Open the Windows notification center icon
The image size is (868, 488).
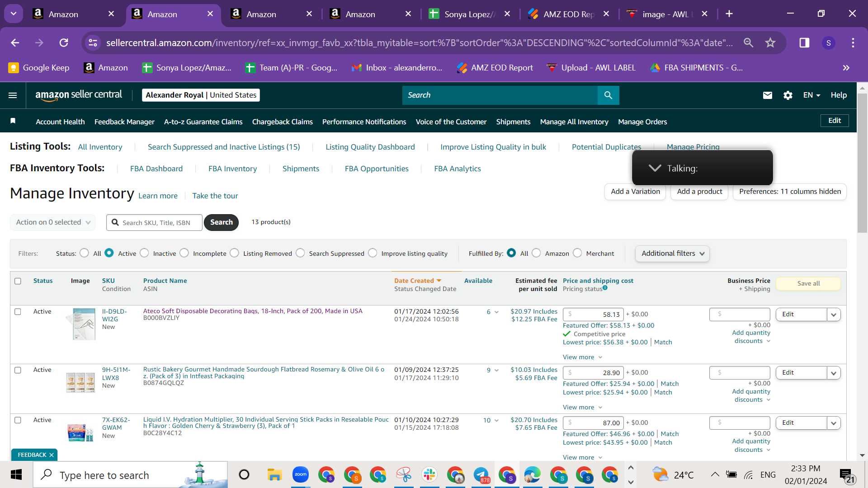[847, 475]
